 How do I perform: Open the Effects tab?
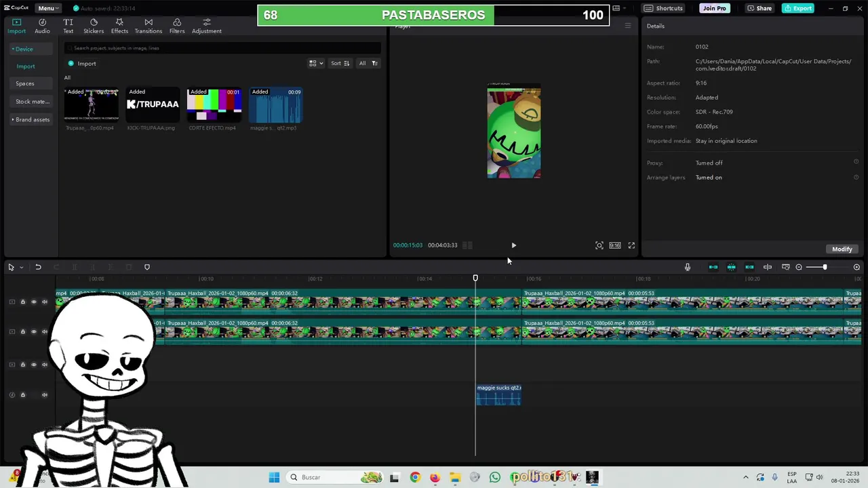coord(119,26)
